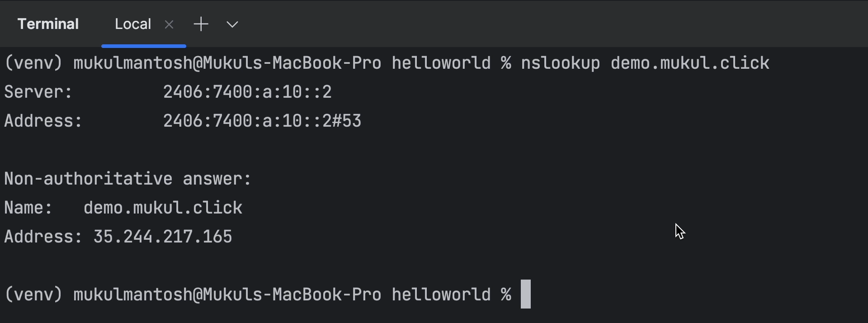Click demo.mukul.click in the typed command
Image resolution: width=868 pixels, height=323 pixels.
pyautogui.click(x=690, y=63)
